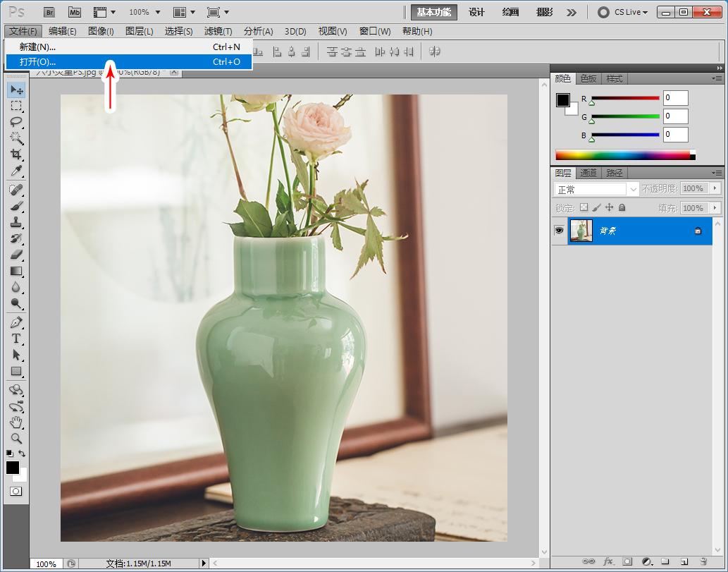Screen dimensions: 728x572
Task: Expand the 填充 fill slider arrow
Action: point(715,207)
